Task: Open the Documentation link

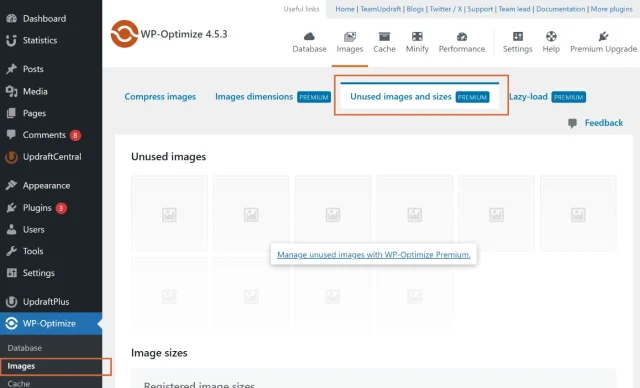Action: coord(560,9)
